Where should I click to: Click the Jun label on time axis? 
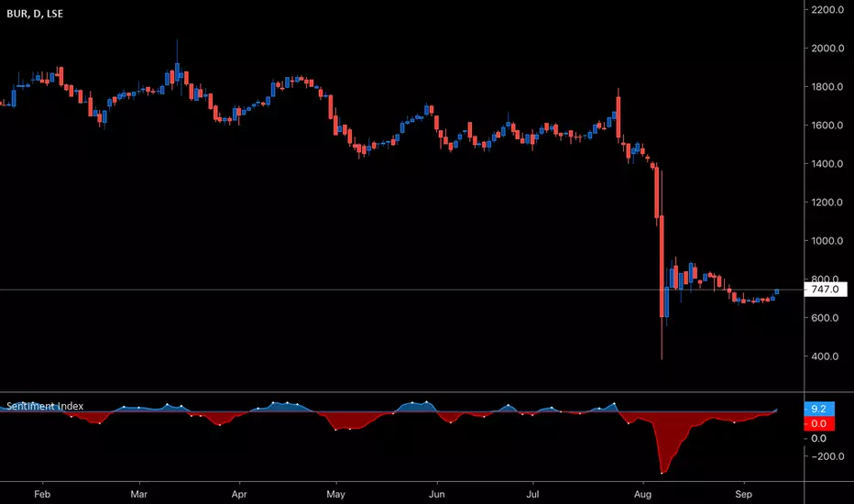pyautogui.click(x=436, y=494)
